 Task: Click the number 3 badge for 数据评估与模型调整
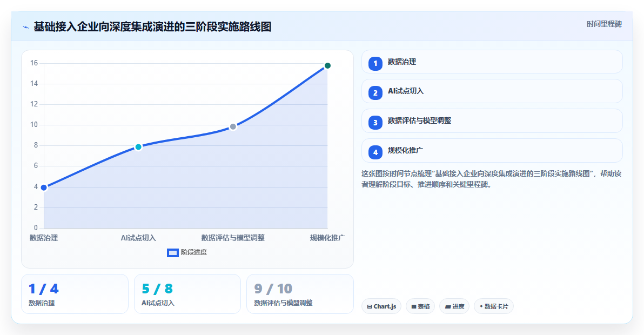[375, 123]
